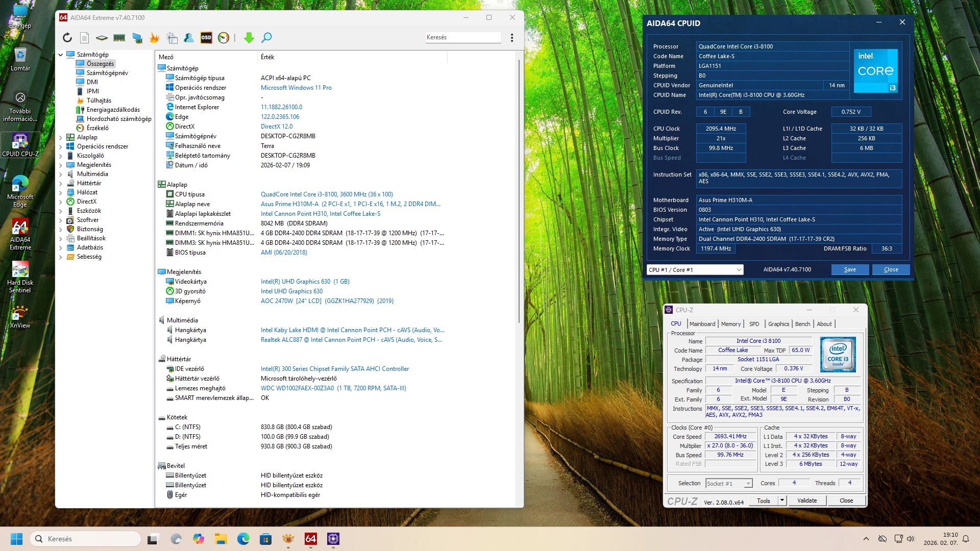The width and height of the screenshot is (980, 551).
Task: Expand the Alaplap tree node
Action: 61,137
